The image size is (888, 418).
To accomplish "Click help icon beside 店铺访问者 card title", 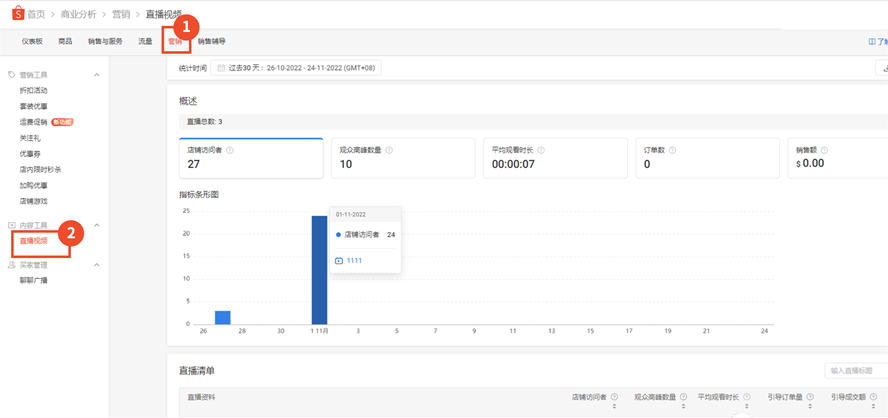I will click(229, 151).
